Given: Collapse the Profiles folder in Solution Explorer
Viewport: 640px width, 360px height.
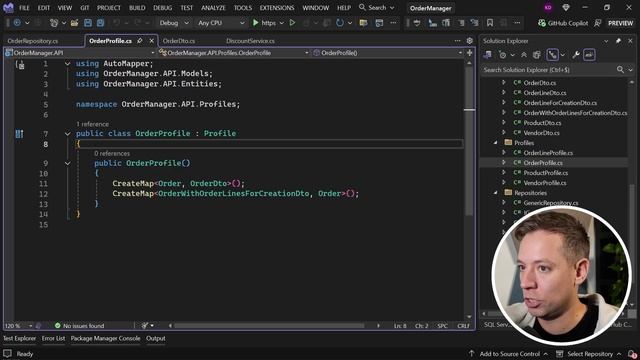Looking at the screenshot, I should 496,143.
